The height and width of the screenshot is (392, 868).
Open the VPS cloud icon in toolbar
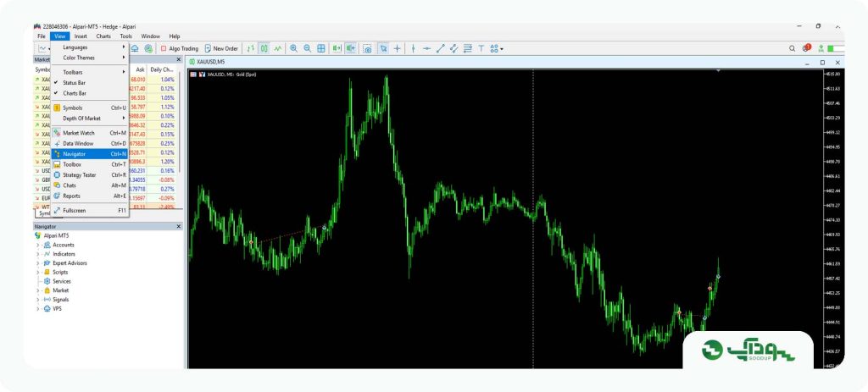[135, 48]
